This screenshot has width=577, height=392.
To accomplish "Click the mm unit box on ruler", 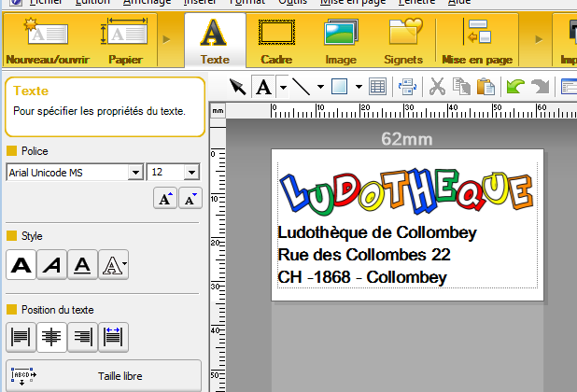I will tap(218, 111).
